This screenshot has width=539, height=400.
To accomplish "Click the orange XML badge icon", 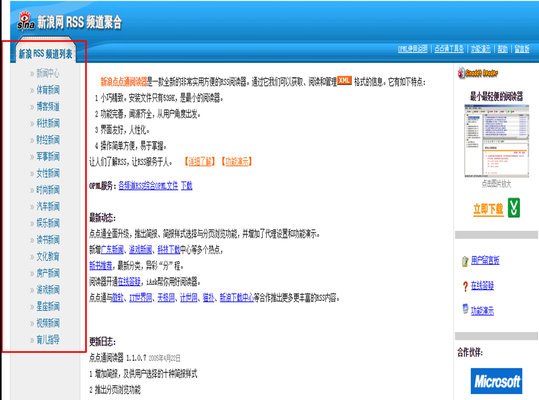I will 344,80.
